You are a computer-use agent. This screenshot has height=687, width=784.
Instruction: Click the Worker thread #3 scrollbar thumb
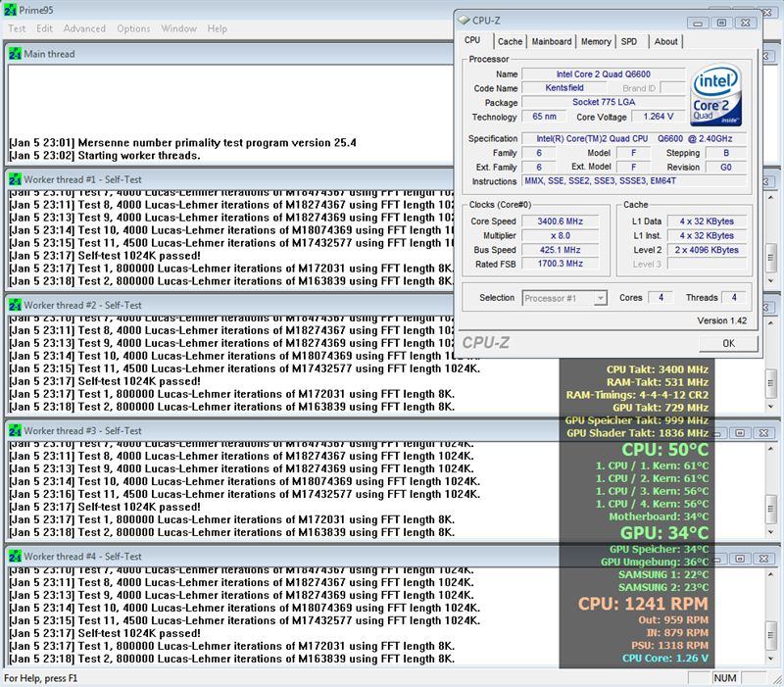pyautogui.click(x=770, y=509)
